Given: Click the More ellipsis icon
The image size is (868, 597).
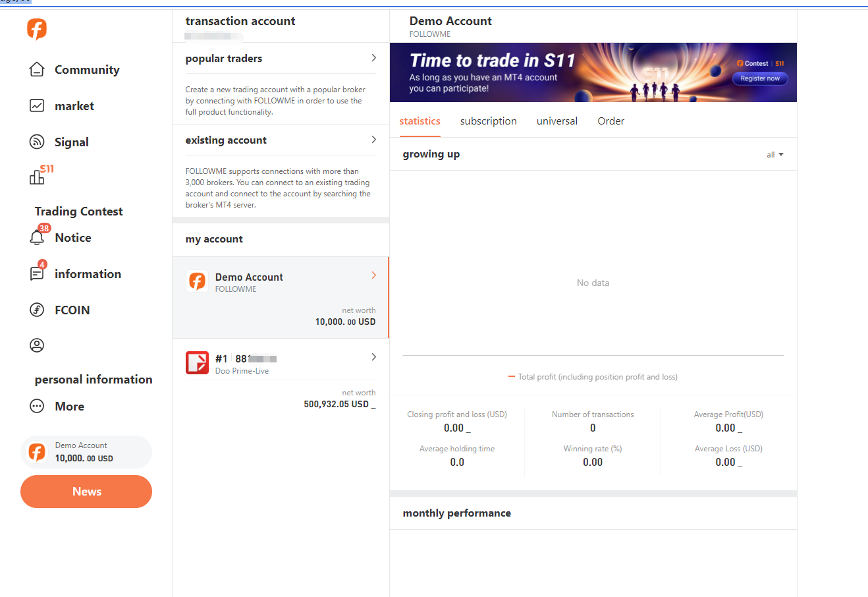Looking at the screenshot, I should (37, 407).
